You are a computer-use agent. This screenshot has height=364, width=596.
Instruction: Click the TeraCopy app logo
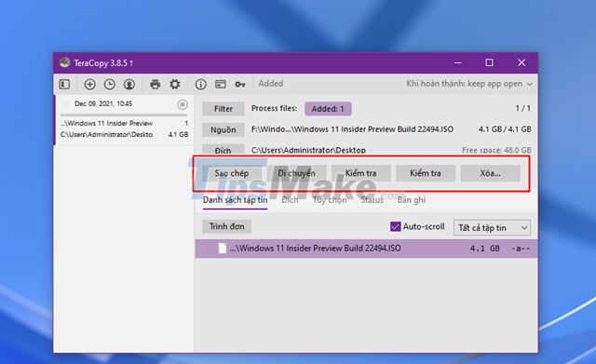(64, 62)
